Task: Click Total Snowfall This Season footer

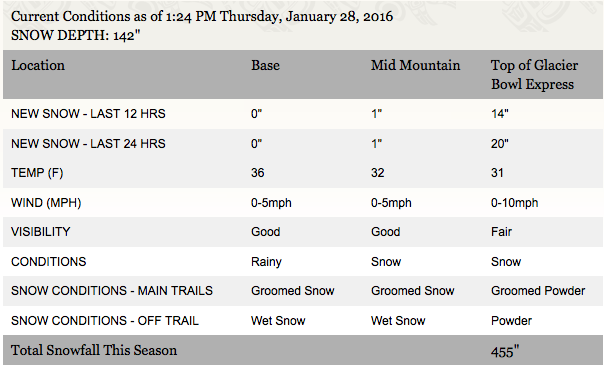Action: 94,351
